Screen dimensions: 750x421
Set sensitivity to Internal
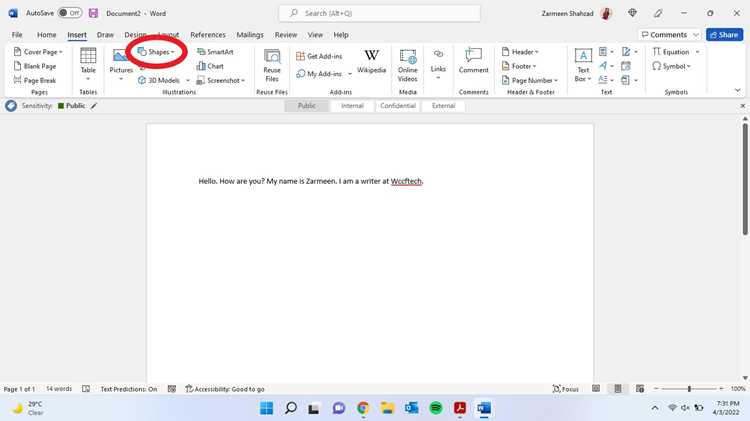(x=352, y=106)
